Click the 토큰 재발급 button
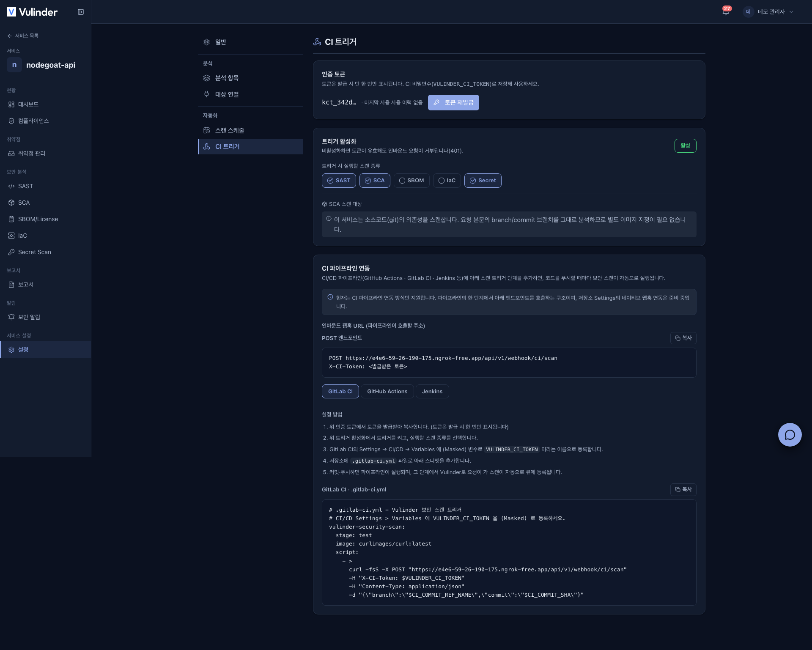Viewport: 812px width, 650px height. point(453,102)
